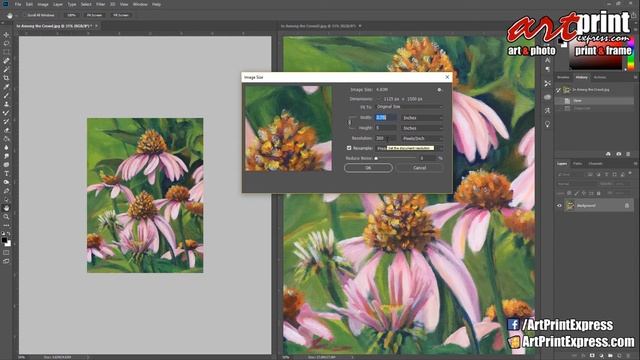Open the Learn lightbulb panel icon
The width and height of the screenshot is (640, 360).
547,124
